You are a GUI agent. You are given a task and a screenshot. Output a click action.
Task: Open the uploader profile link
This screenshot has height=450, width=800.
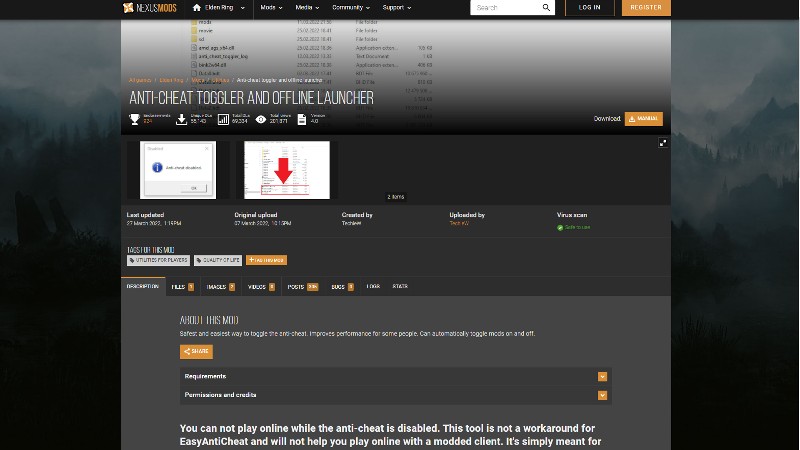[459, 223]
